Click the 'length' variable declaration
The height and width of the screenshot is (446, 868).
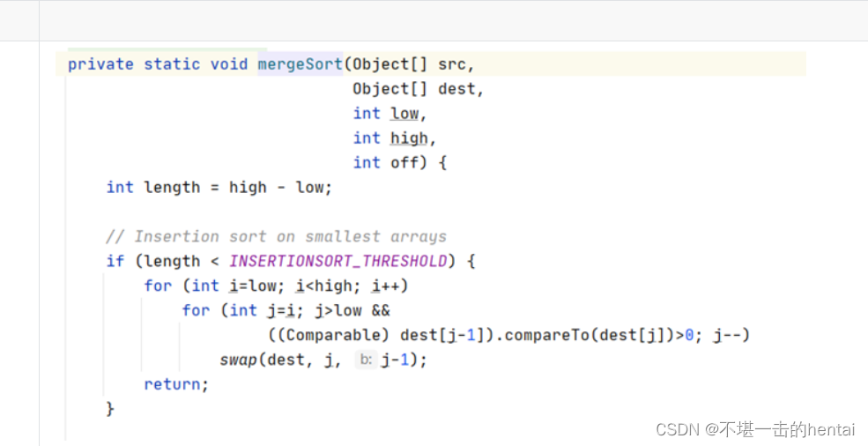[x=172, y=187]
